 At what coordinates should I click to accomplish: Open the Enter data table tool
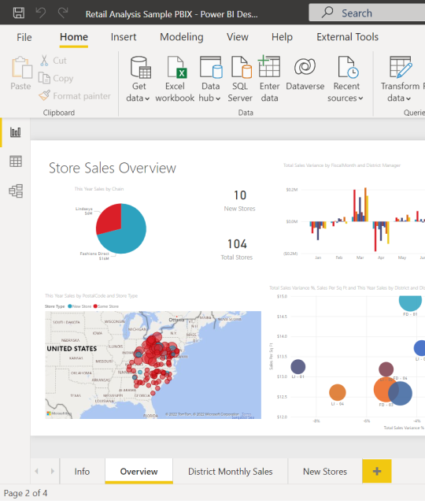pyautogui.click(x=269, y=79)
